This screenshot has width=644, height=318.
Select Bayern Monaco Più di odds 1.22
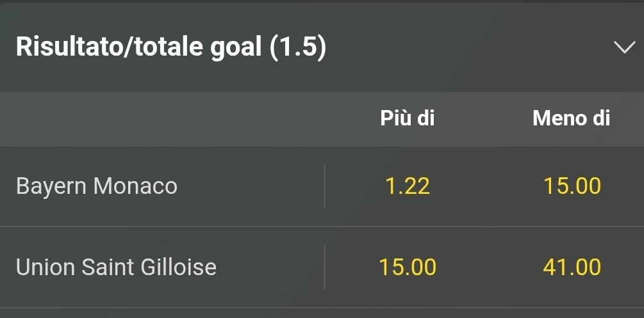point(408,186)
